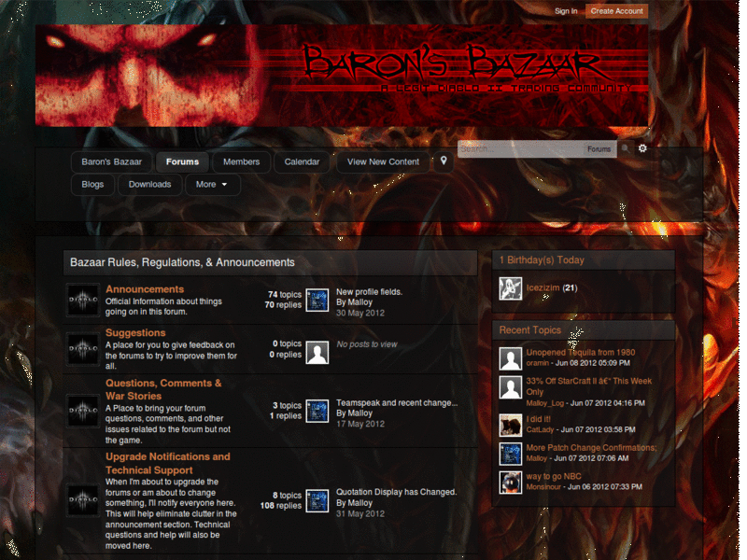Click the Suggestions forum Diablo icon

point(83,348)
